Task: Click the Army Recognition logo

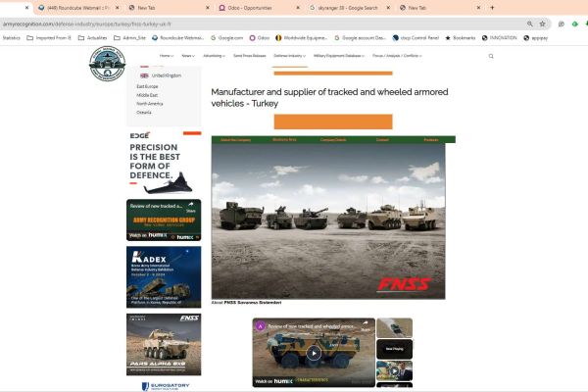Action: click(x=107, y=63)
